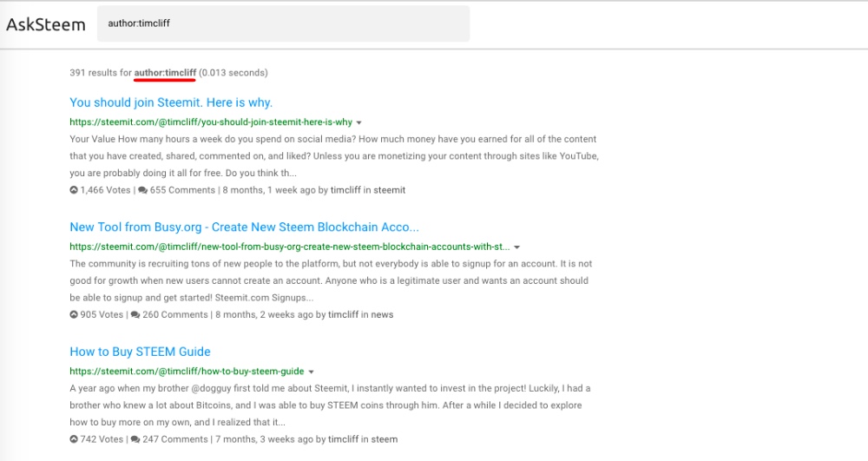Click the comments icon beside 247 Comments
Screen dimensions: 868x461
click(x=135, y=439)
